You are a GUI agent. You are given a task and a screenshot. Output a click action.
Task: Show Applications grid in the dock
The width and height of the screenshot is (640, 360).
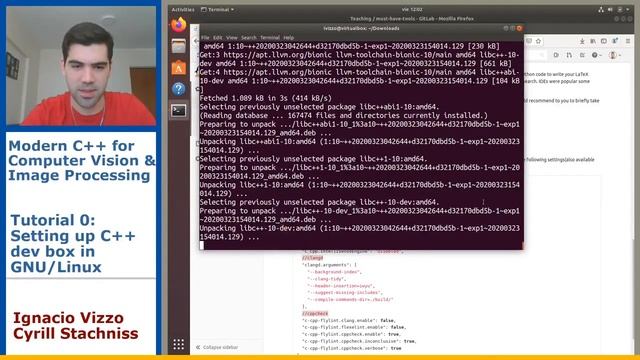click(178, 344)
